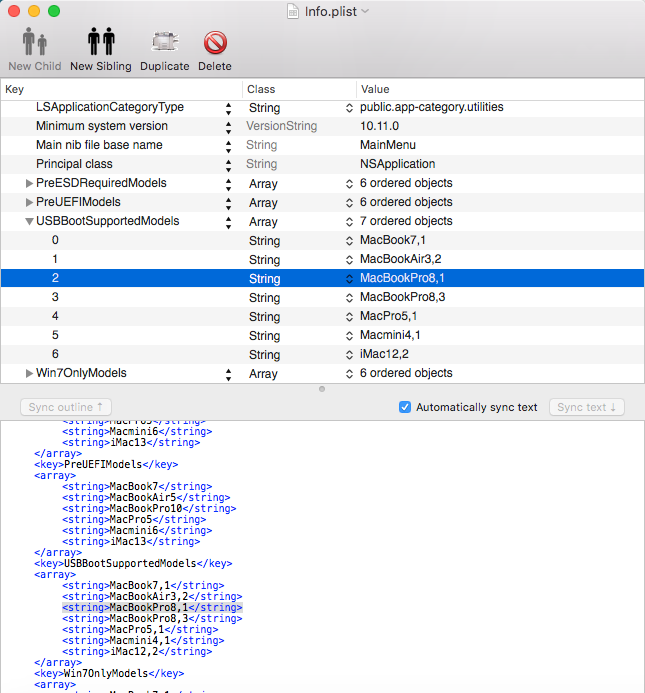Open class popup for LSApplicationCategoryType row
The image size is (645, 693).
(x=349, y=108)
